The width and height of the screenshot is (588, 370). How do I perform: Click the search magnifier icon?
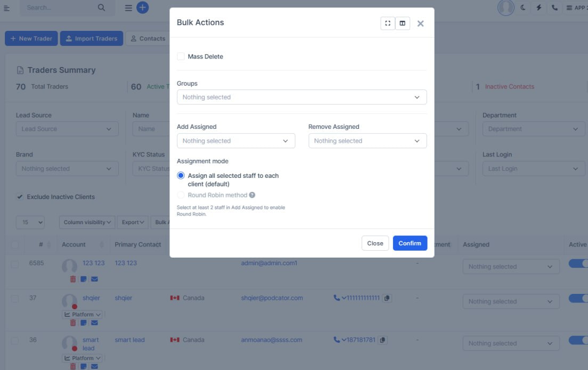click(101, 7)
